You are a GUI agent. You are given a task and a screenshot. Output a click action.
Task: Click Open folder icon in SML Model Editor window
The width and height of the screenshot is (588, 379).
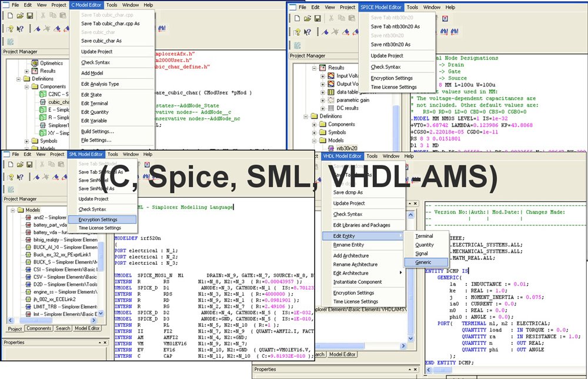click(20, 164)
